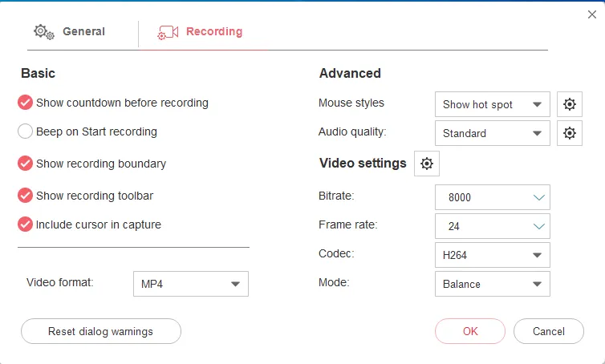Switch to the General tab

tap(70, 32)
